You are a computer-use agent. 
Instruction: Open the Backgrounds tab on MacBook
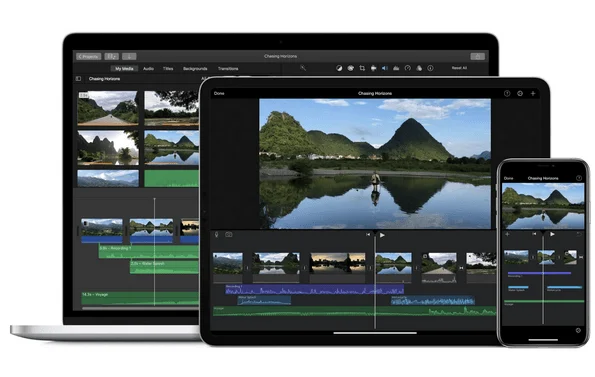pos(195,69)
